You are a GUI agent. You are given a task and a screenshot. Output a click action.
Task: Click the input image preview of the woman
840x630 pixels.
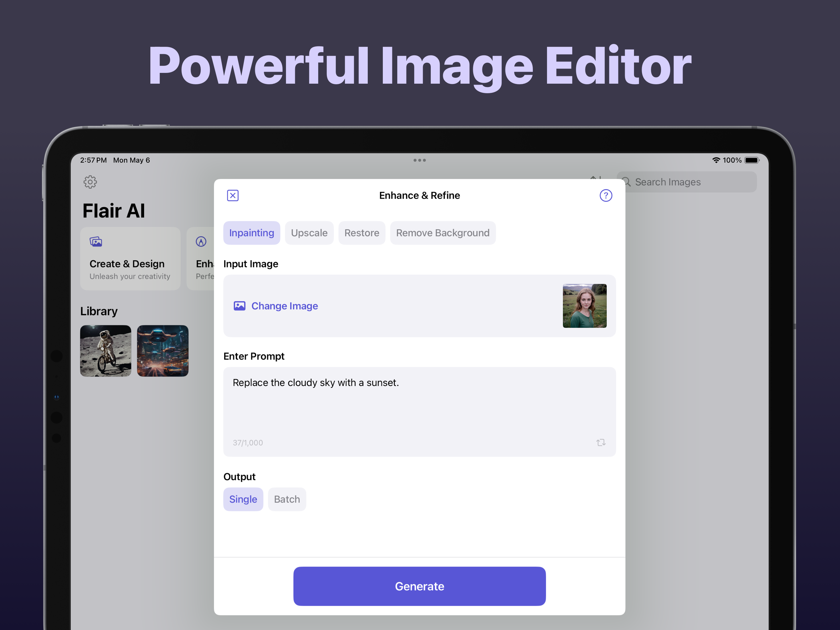pyautogui.click(x=584, y=305)
